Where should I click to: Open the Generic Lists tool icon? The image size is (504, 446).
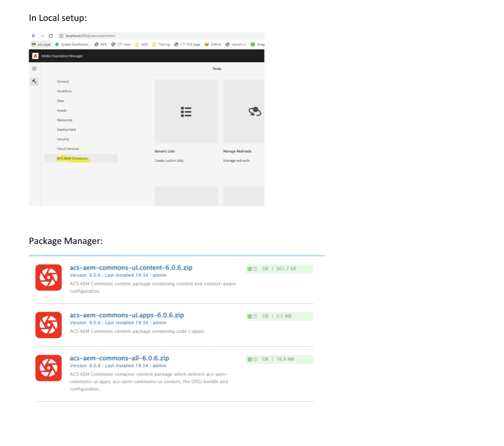186,112
